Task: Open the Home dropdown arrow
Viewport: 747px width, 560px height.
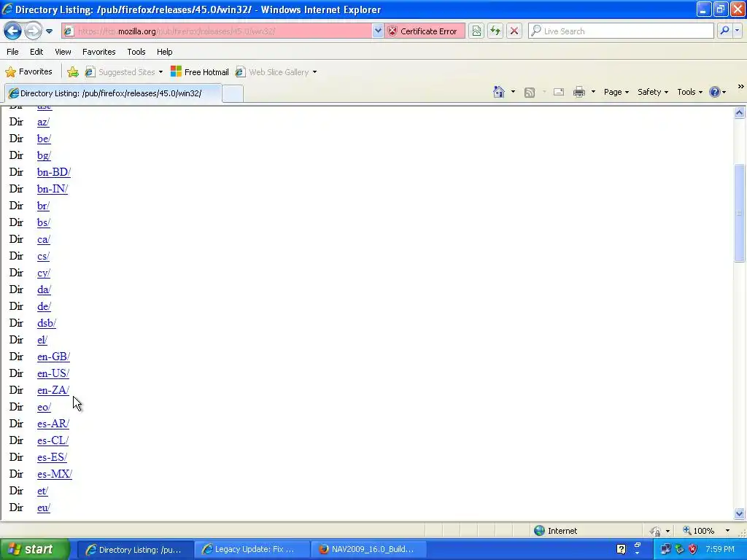Action: click(513, 92)
